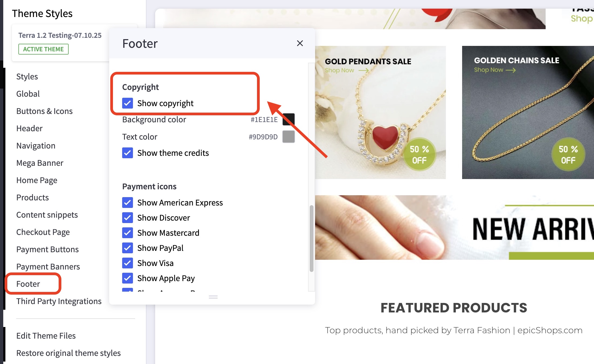Select Buttons & Icons in the sidebar
This screenshot has height=364, width=594.
[x=44, y=111]
